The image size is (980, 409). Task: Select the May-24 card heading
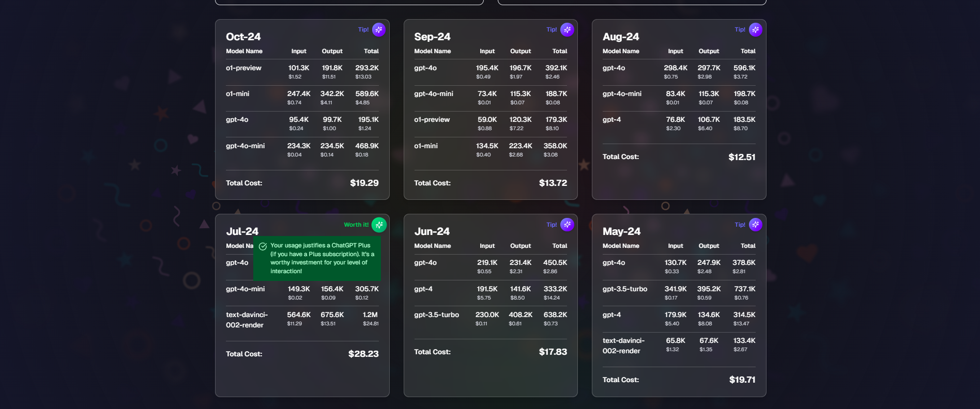pos(621,231)
